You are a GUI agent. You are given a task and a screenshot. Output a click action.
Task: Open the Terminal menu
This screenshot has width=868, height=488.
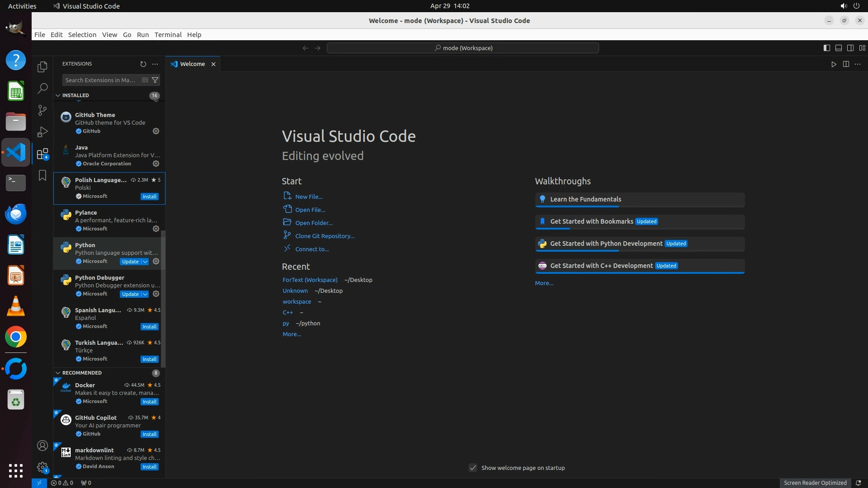click(x=168, y=35)
